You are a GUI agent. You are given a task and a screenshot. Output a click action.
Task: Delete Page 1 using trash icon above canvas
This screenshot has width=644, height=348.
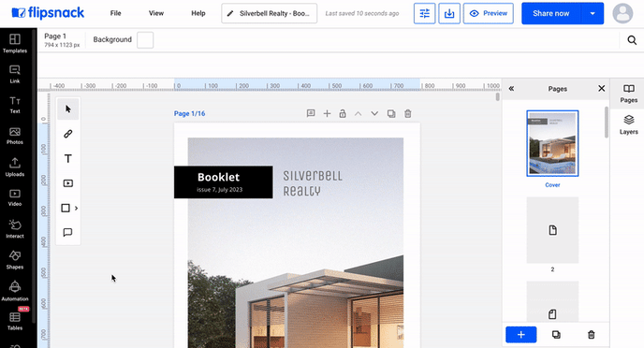coord(408,114)
